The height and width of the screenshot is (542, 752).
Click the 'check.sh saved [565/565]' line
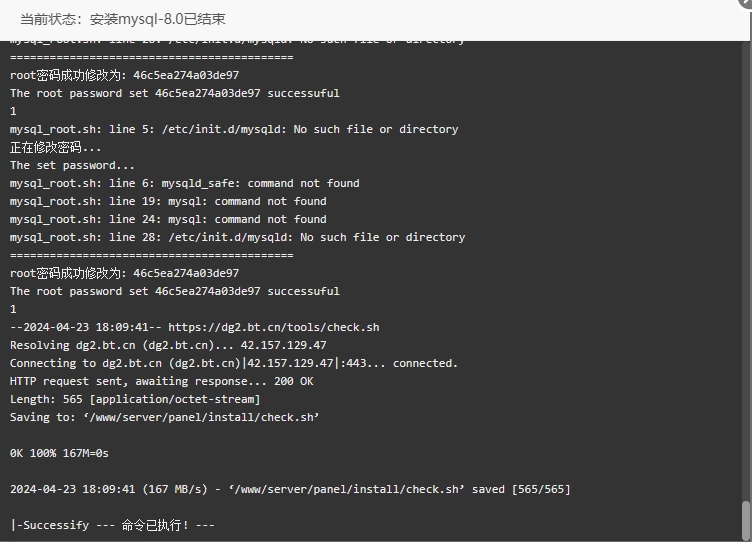tap(290, 489)
